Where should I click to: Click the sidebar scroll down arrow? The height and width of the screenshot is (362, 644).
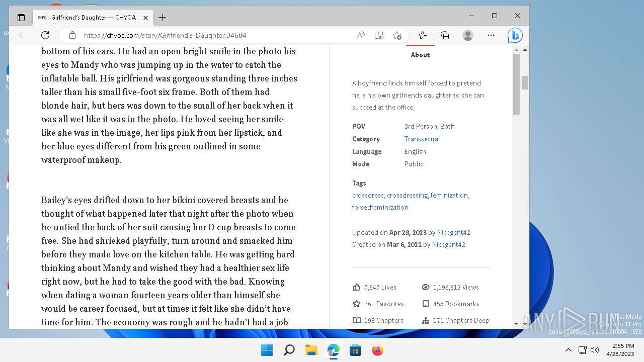tap(516, 324)
